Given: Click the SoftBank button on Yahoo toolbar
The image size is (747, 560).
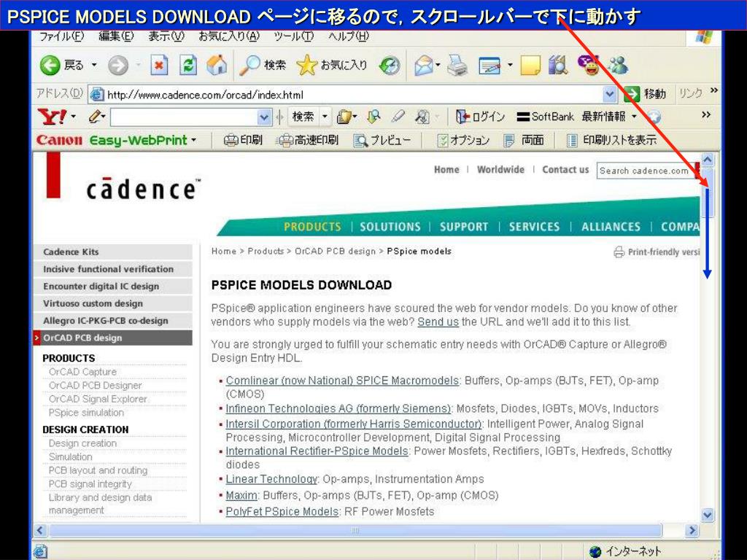Looking at the screenshot, I should click(x=545, y=116).
